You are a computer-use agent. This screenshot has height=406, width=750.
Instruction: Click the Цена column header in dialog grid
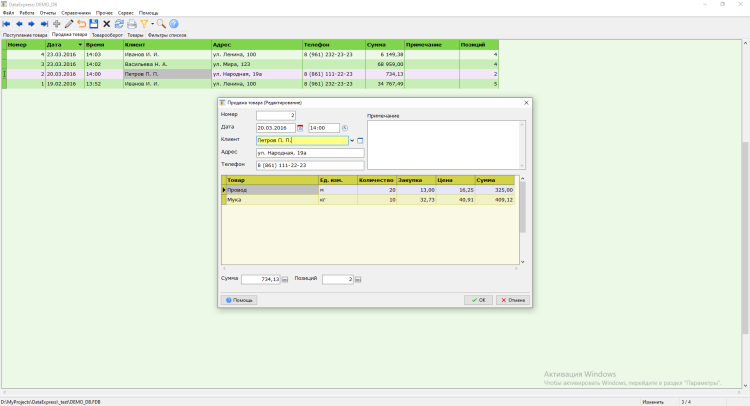(x=455, y=180)
